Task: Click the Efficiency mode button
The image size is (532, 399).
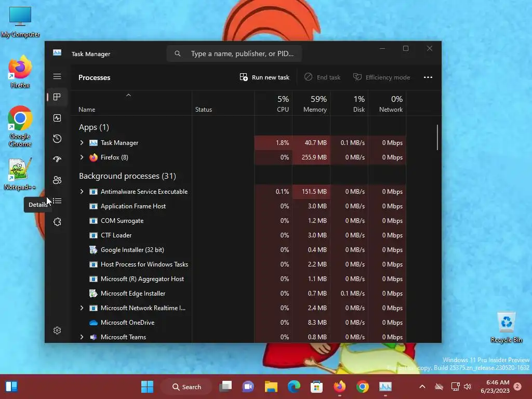Action: tap(382, 77)
